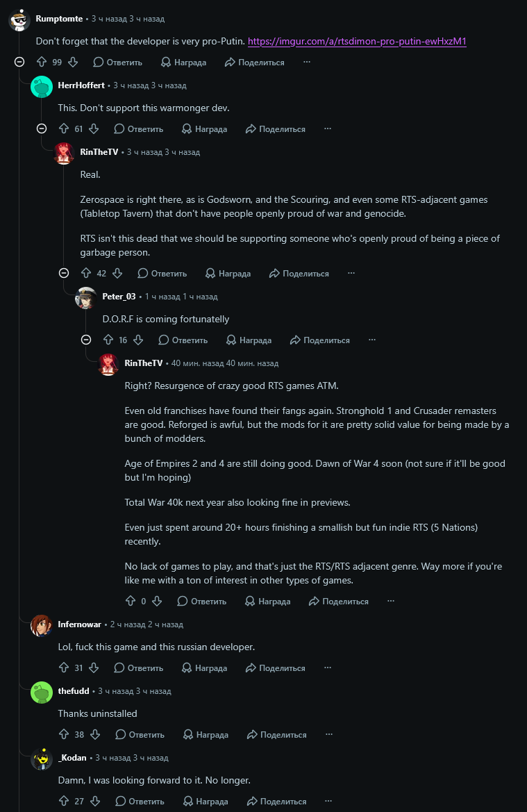This screenshot has width=527, height=812.
Task: Upvote Rumptomte's comment
Action: pos(42,62)
